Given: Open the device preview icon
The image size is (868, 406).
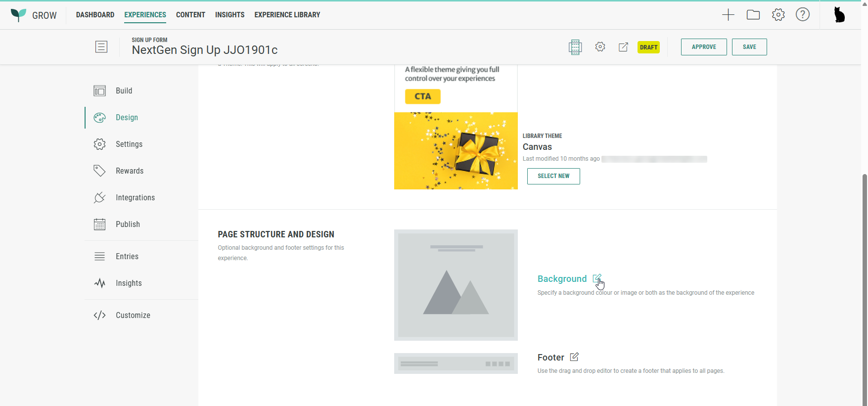Looking at the screenshot, I should (575, 47).
